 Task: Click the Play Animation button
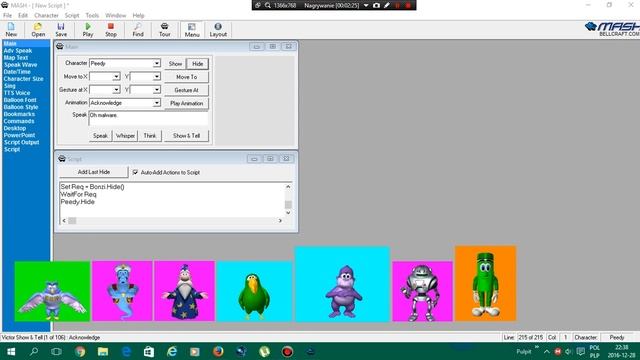point(187,103)
